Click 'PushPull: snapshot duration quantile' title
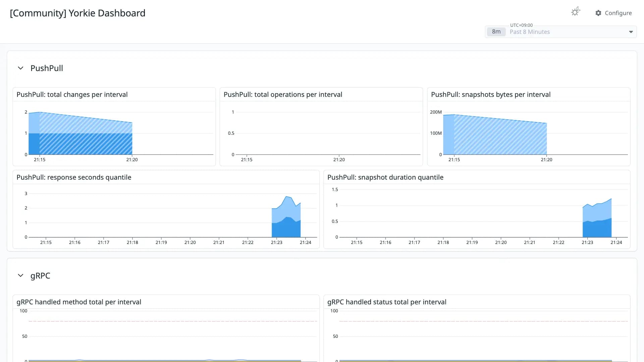 385,177
